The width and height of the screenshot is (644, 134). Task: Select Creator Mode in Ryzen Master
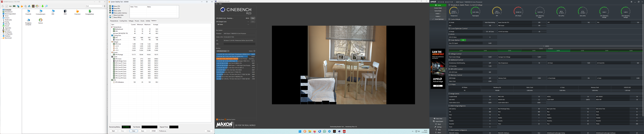pyautogui.click(x=438, y=8)
